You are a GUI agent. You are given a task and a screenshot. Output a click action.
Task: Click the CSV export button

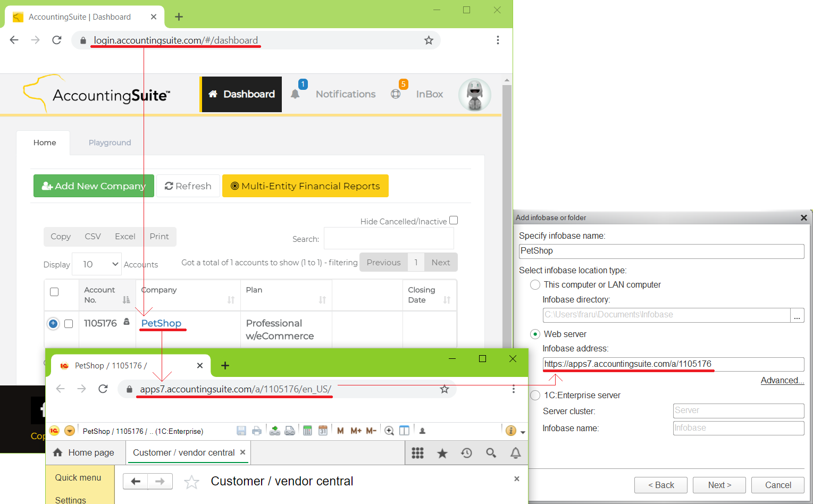pyautogui.click(x=93, y=237)
